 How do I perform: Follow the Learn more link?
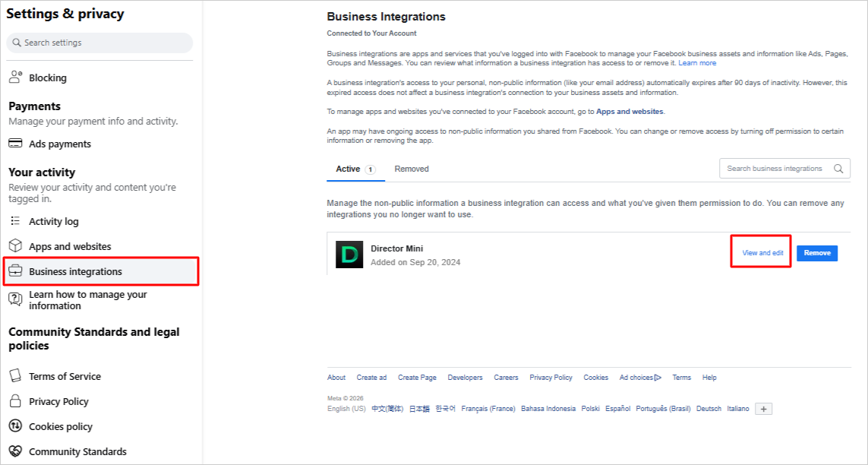pos(697,63)
